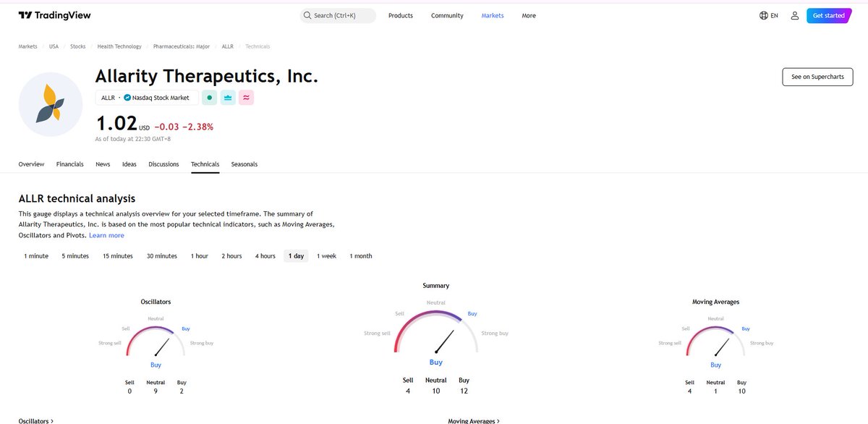Screen dimensions: 868x424
Task: Go to Health Technology breadcrumb
Action: [119, 46]
